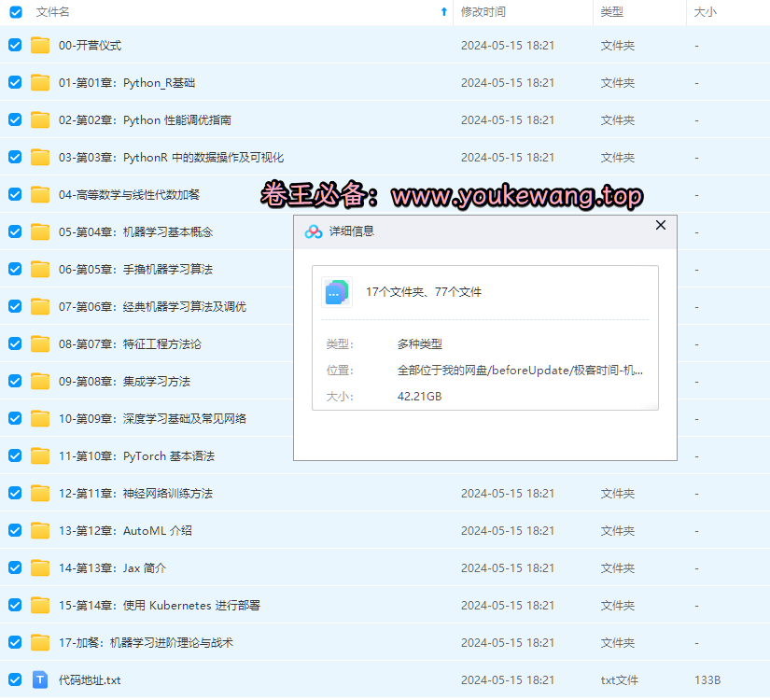Click the 多种类型 type value
770x700 pixels.
point(420,343)
